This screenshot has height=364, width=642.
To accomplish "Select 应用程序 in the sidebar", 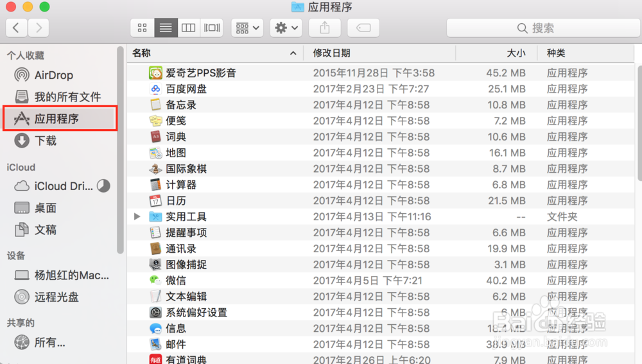I will (60, 118).
